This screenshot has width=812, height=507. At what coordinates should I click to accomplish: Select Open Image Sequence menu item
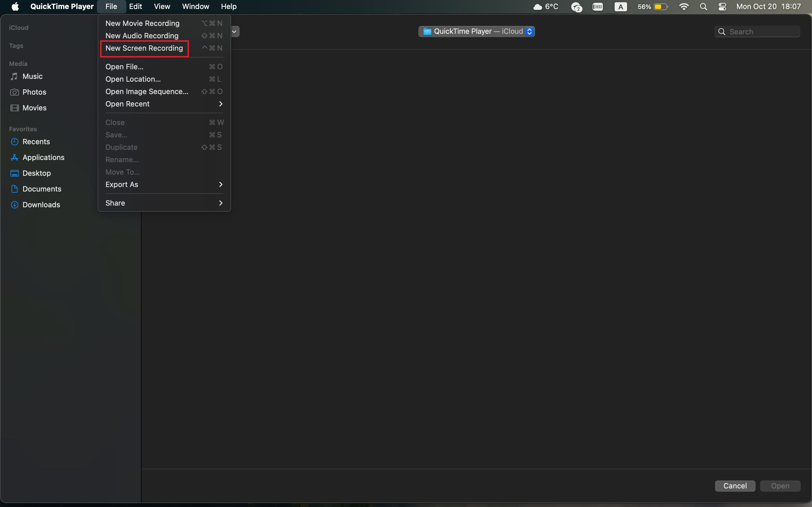click(147, 92)
